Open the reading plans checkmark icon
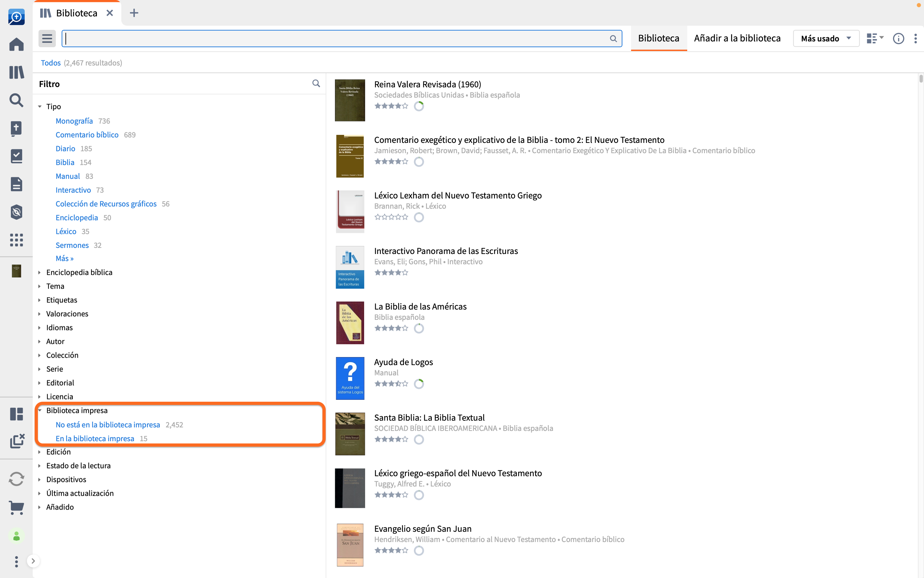 click(x=16, y=156)
